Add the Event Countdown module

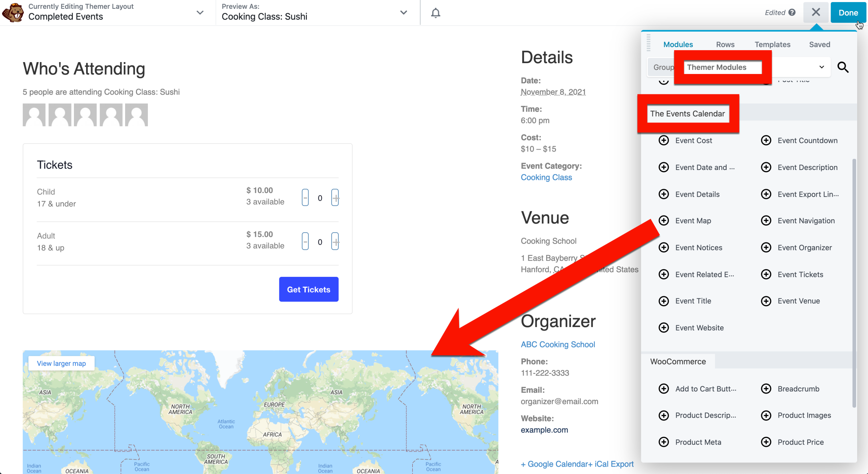point(799,140)
